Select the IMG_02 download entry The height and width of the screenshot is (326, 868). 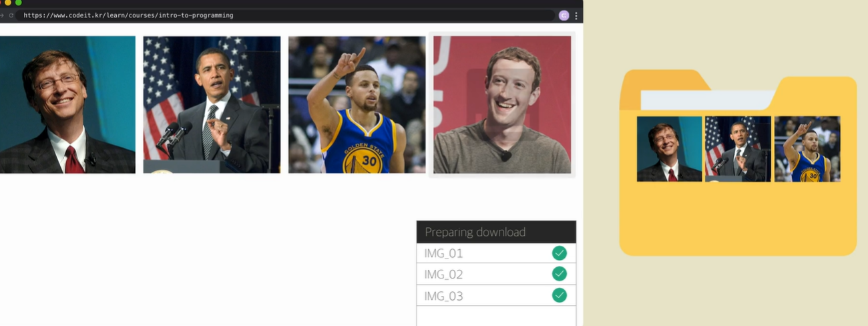point(496,274)
